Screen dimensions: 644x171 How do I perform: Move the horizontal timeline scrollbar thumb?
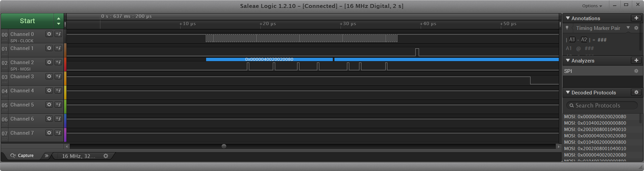click(x=224, y=146)
